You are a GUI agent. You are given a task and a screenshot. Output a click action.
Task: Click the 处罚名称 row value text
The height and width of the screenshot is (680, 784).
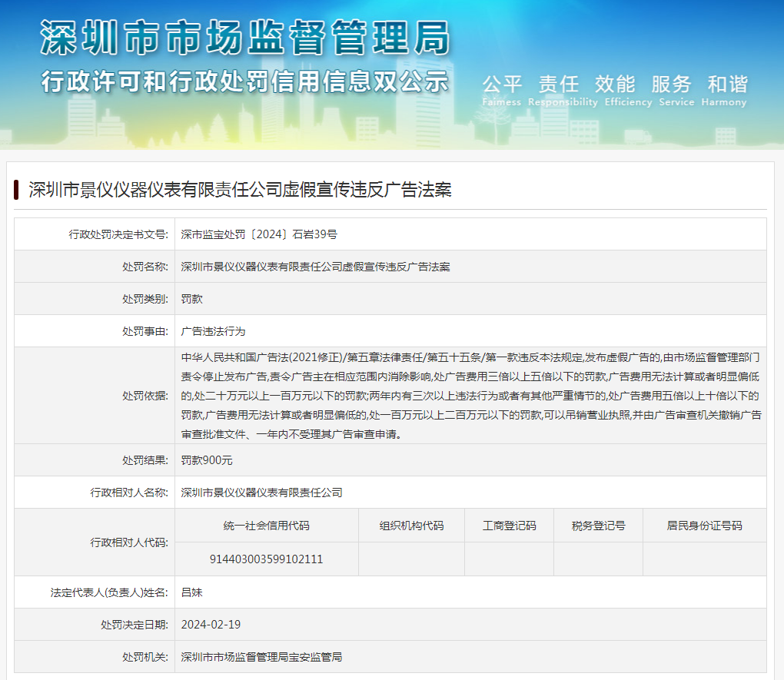(x=315, y=267)
